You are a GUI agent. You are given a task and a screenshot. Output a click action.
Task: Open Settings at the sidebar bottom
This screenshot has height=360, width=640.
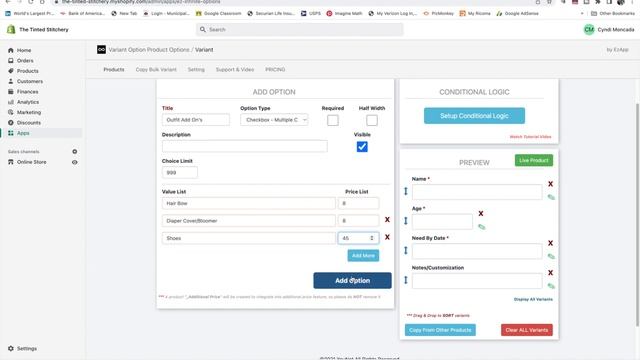click(x=22, y=349)
